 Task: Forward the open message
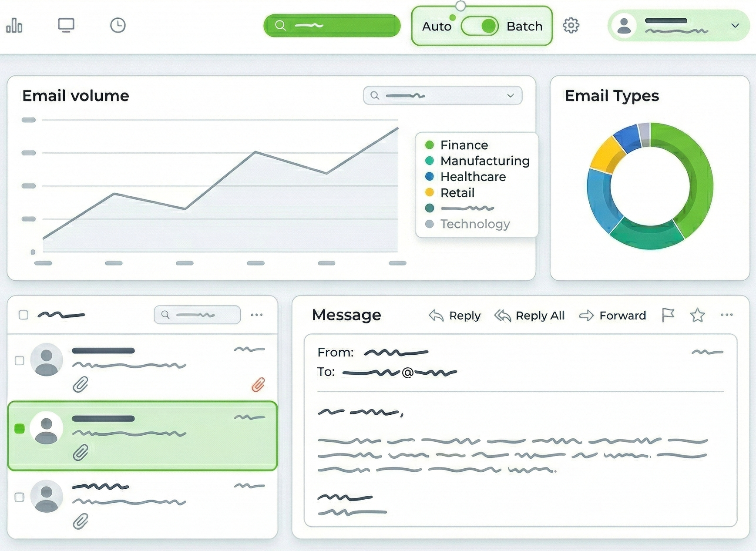pos(613,316)
